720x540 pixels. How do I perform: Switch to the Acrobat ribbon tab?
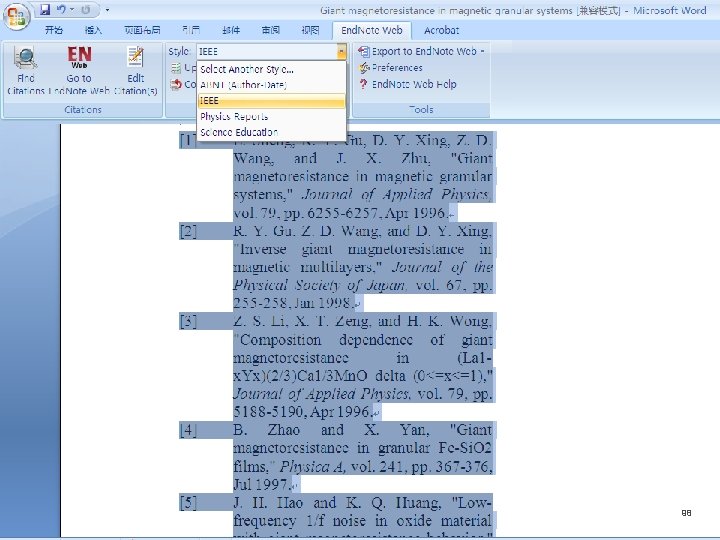tap(441, 30)
